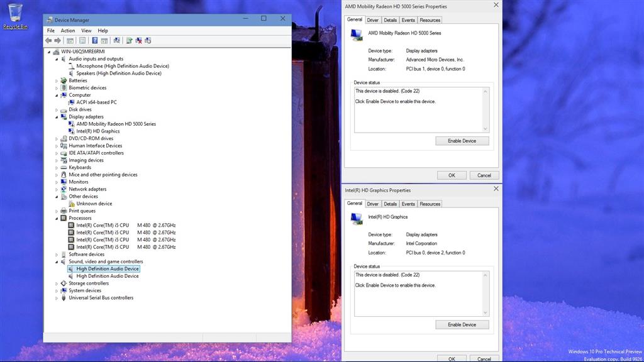Expand the Batteries node

click(57, 81)
